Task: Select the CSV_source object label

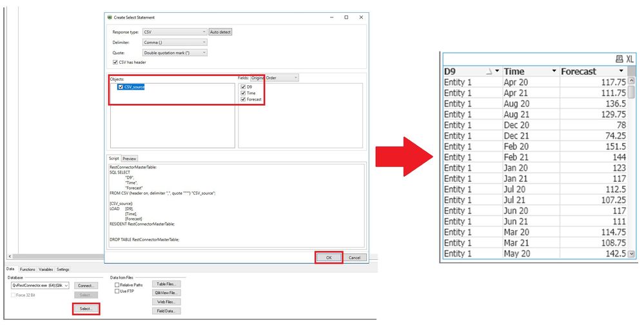Action: coord(134,87)
